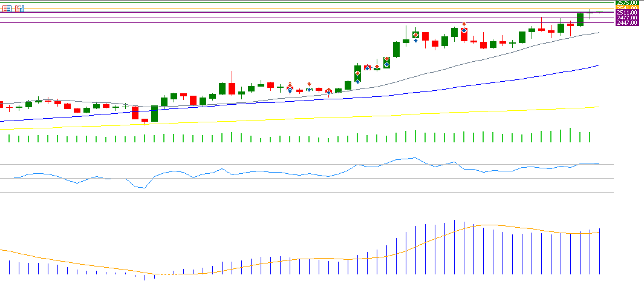Click the 2477.00 price level label
Image resolution: width=644 pixels, height=298 pixels.
[628, 18]
